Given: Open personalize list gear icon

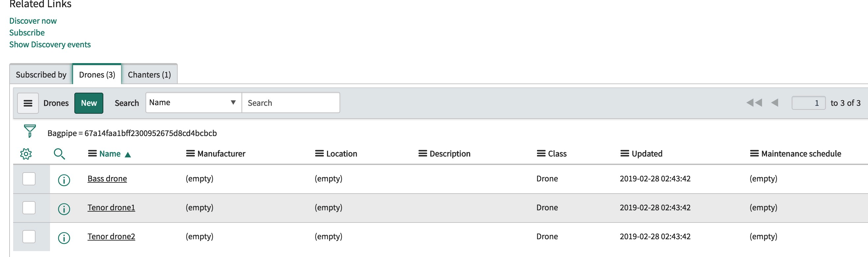Looking at the screenshot, I should (26, 154).
